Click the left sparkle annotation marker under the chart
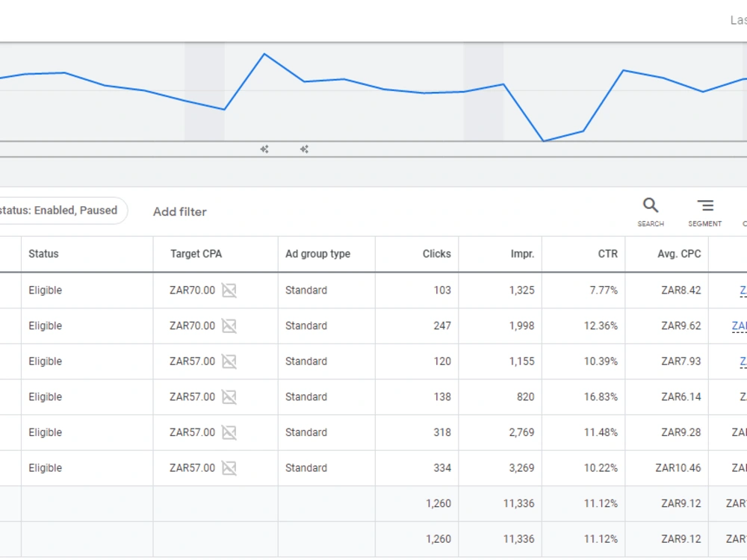 [x=264, y=149]
